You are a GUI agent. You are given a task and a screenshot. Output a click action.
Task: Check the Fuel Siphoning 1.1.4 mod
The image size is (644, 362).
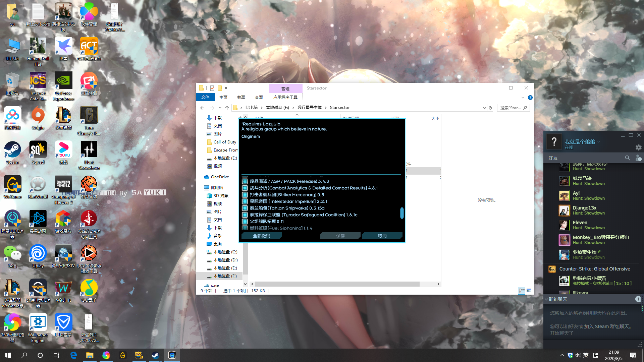click(x=245, y=228)
